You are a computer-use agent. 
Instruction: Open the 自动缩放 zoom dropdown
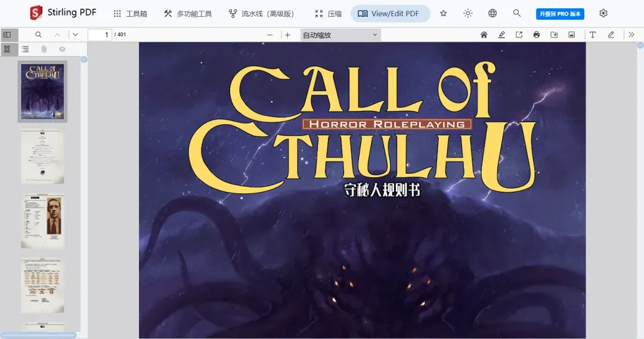340,35
